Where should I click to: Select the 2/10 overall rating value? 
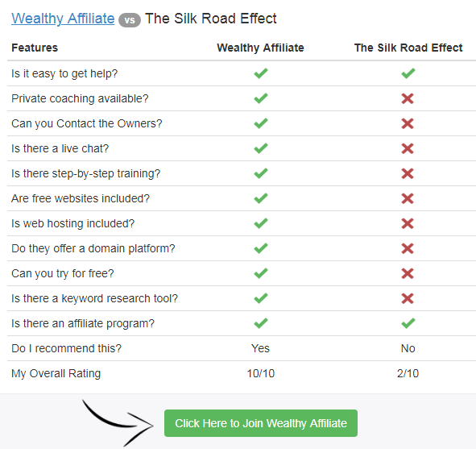click(x=408, y=373)
